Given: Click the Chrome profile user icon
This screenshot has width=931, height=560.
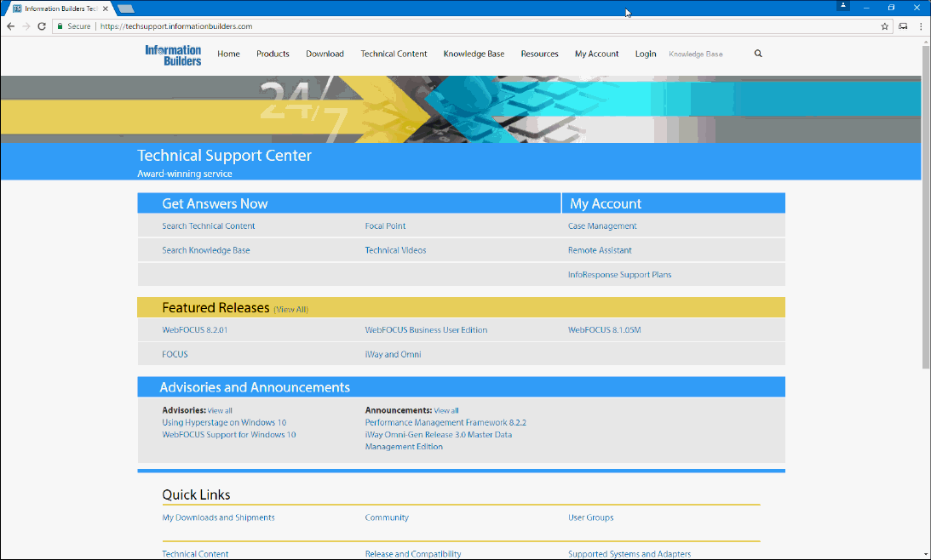Looking at the screenshot, I should 842,6.
